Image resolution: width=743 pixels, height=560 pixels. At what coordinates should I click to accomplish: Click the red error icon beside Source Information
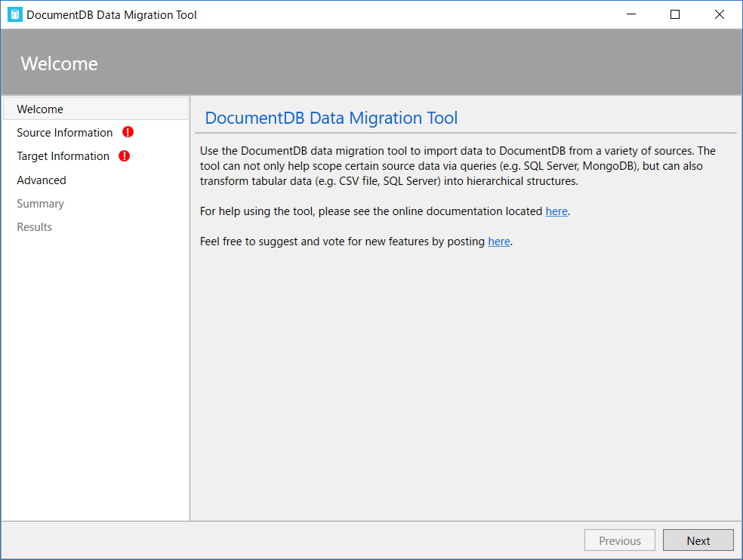pos(128,132)
